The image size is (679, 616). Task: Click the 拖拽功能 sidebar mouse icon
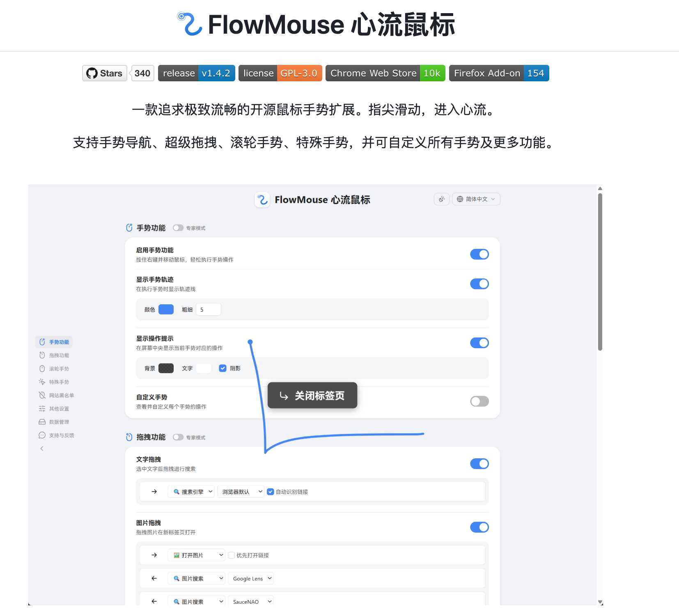[x=42, y=355]
